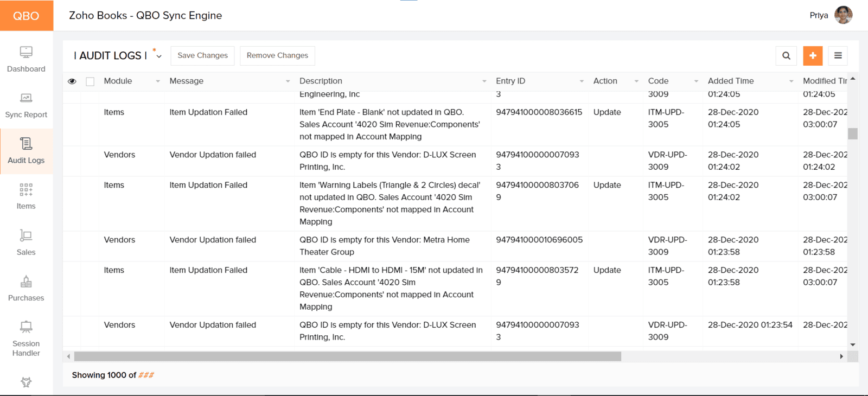Viewport: 868px width, 396px height.
Task: Click the 'Warning Labels' item description cell
Action: click(x=390, y=203)
